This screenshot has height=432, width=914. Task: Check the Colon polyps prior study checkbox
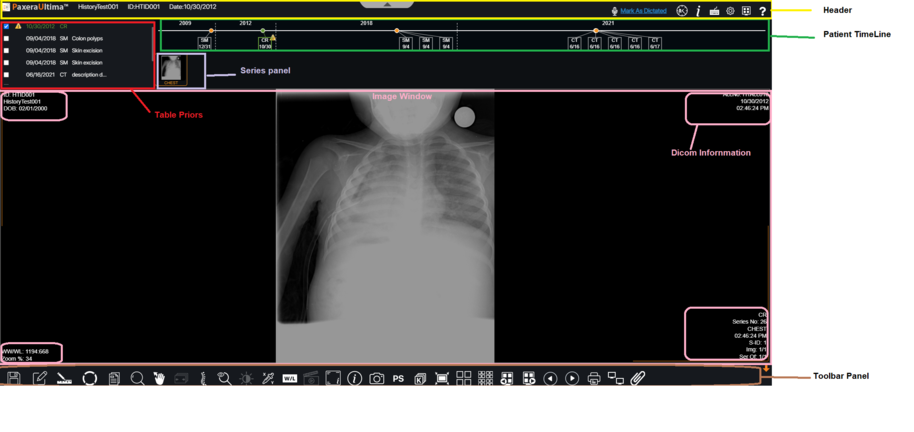tap(7, 38)
